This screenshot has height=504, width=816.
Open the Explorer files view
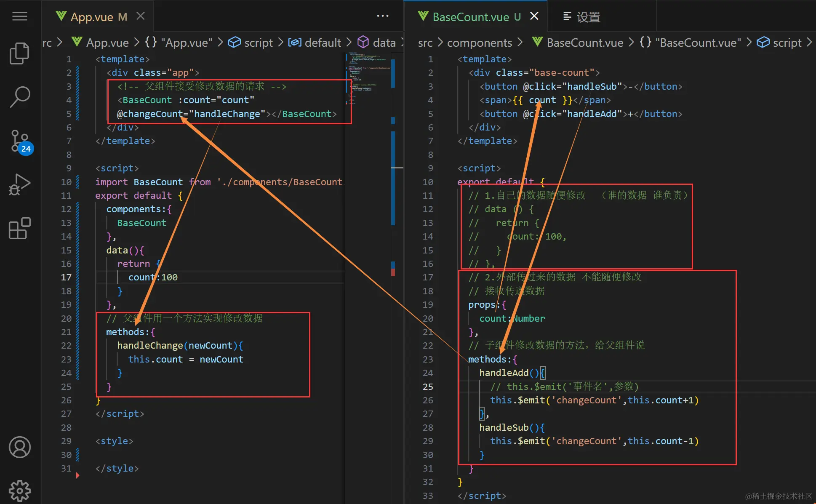[x=20, y=53]
